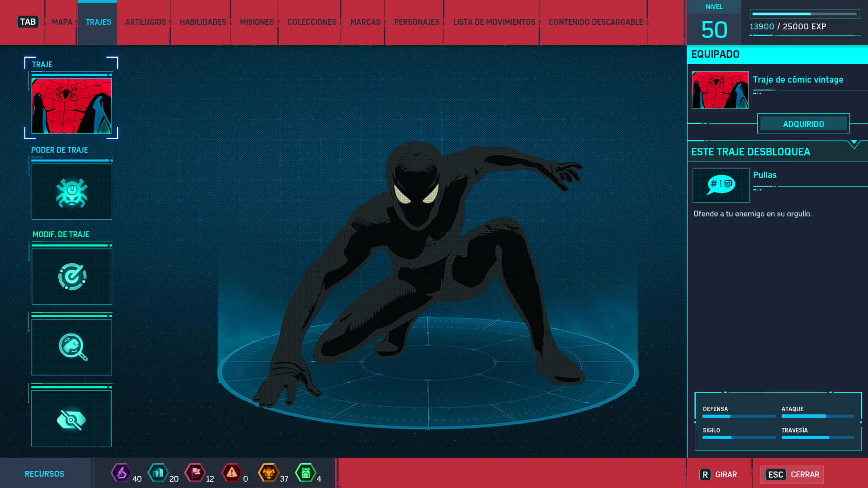Image resolution: width=868 pixels, height=488 pixels.
Task: Collapse the Este Traje Desbloquea section arrow
Action: point(854,144)
